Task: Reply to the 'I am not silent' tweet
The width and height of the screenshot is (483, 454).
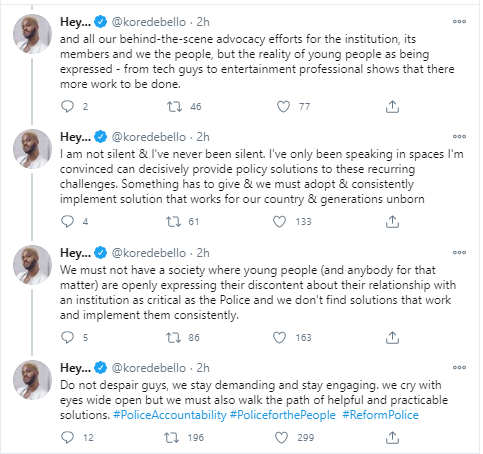Action: [68, 222]
